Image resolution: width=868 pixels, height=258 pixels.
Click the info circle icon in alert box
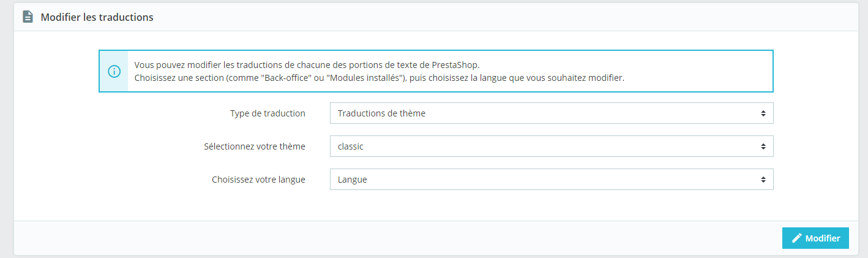[x=114, y=71]
